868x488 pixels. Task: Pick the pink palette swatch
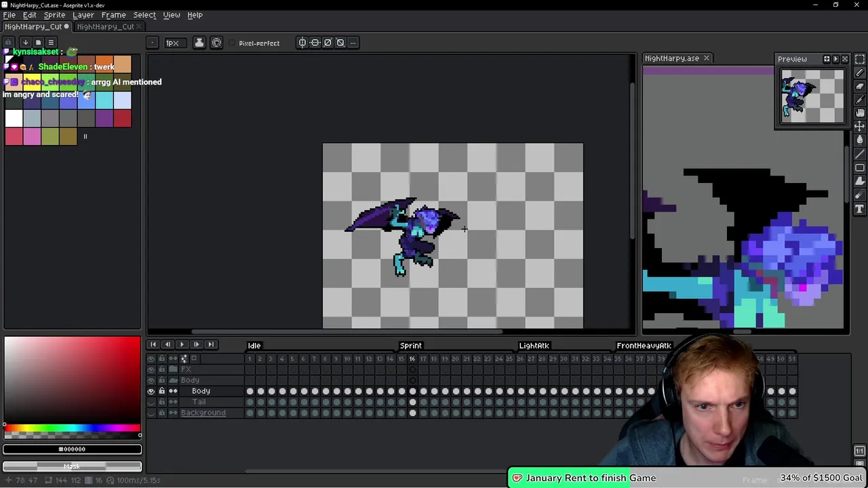(32, 136)
